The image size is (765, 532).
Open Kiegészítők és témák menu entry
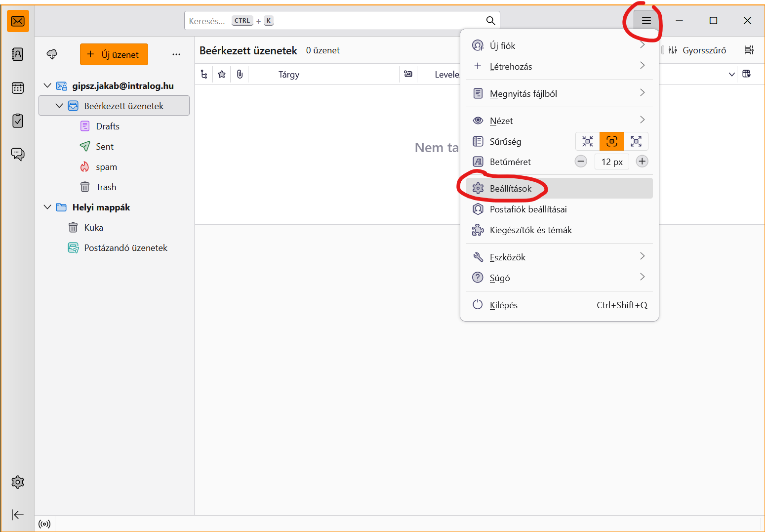[x=530, y=230]
